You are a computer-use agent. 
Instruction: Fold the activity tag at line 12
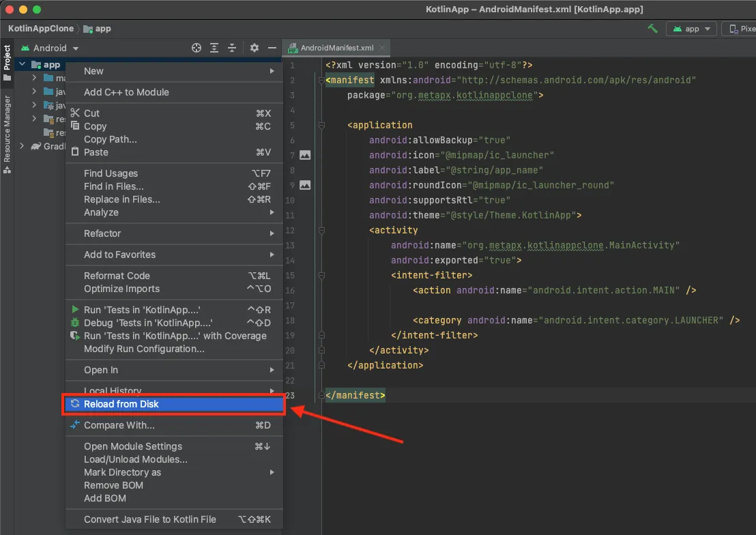pyautogui.click(x=321, y=230)
